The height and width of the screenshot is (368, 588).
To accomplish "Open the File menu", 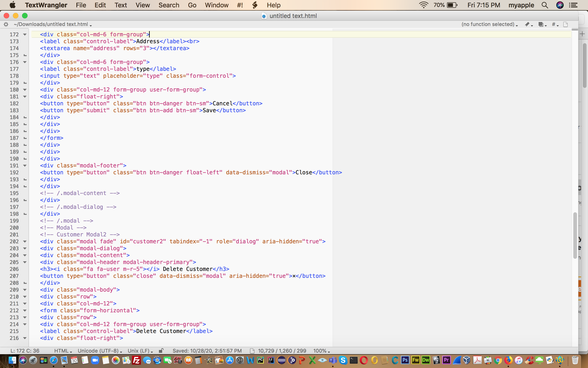I will pos(81,5).
